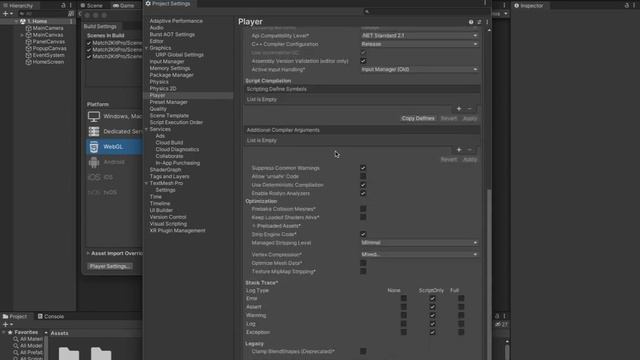Open the Player settings kebab menu

(x=487, y=22)
